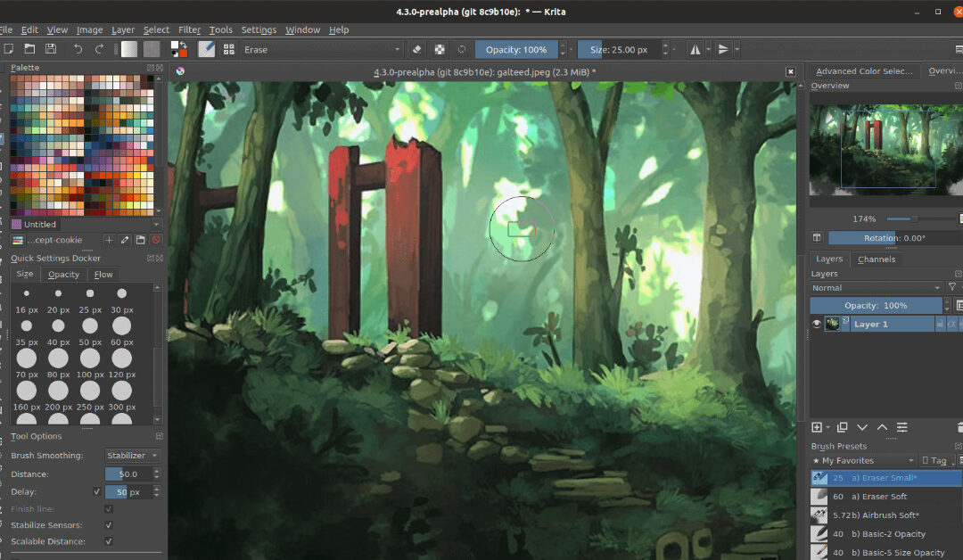963x560 pixels.
Task: Click the overview image thumbnail
Action: (x=885, y=150)
